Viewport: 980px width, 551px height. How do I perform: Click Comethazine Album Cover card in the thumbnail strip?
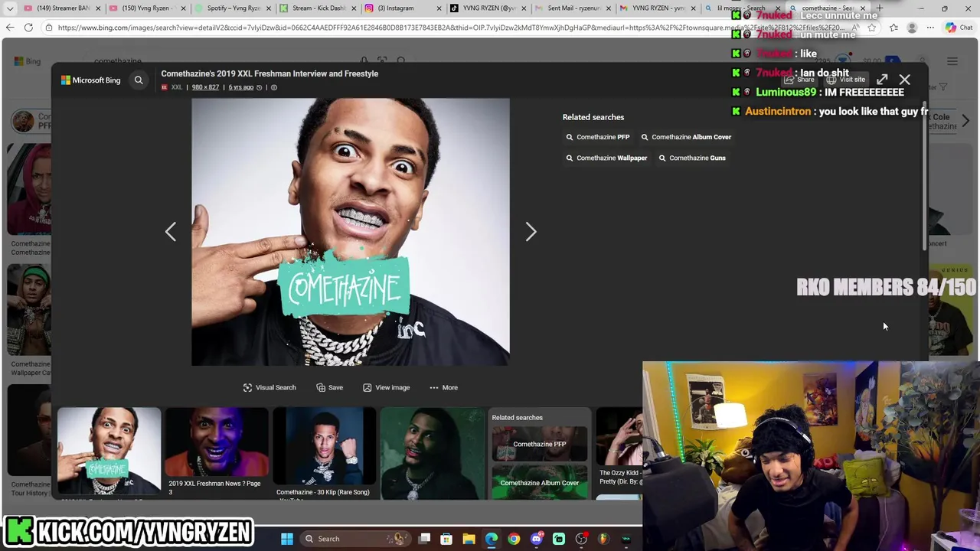click(540, 482)
